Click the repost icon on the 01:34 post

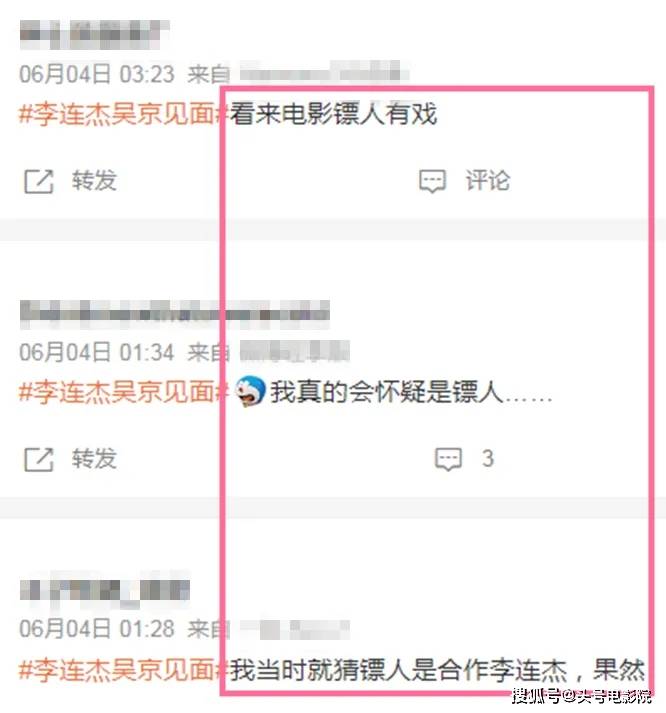pyautogui.click(x=39, y=459)
